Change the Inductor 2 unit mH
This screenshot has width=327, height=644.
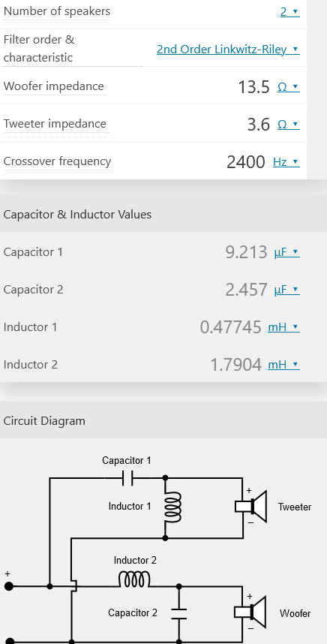[284, 365]
